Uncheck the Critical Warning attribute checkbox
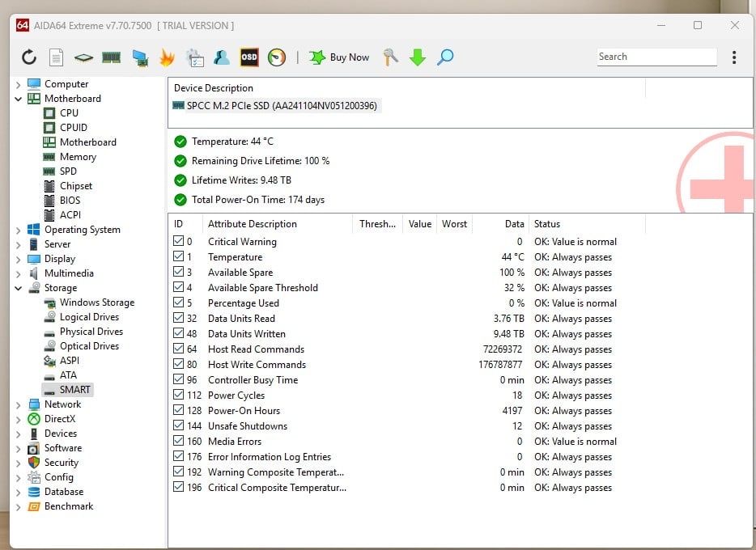Viewport: 756px width, 550px height. pos(178,241)
